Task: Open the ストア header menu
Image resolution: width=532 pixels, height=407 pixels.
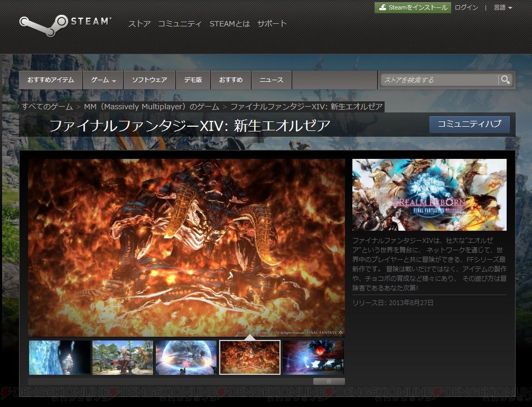Action: pos(139,24)
